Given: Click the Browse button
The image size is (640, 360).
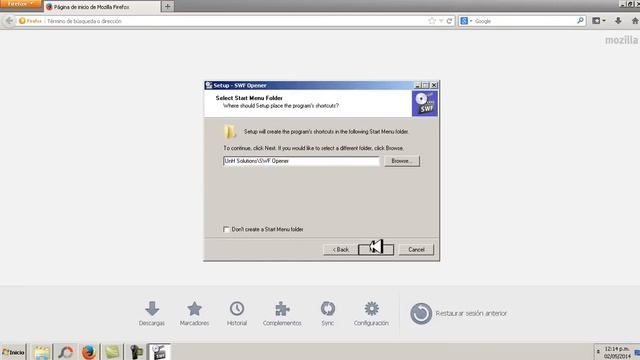Looking at the screenshot, I should (402, 161).
